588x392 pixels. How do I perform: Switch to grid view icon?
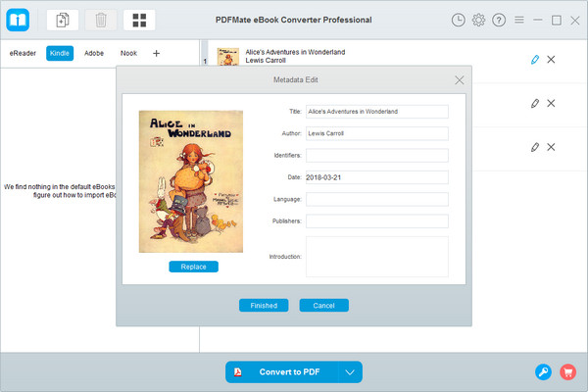[139, 20]
